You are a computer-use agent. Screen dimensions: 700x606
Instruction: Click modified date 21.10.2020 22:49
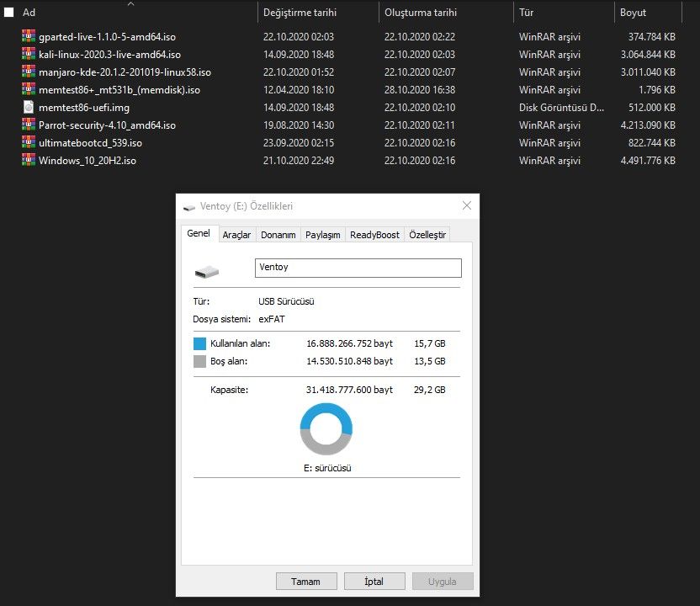[x=299, y=160]
